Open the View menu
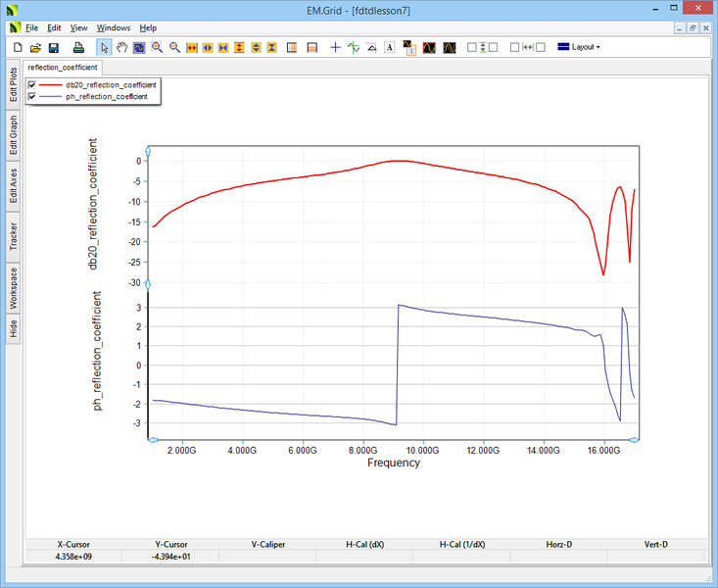The image size is (718, 588). 79,28
